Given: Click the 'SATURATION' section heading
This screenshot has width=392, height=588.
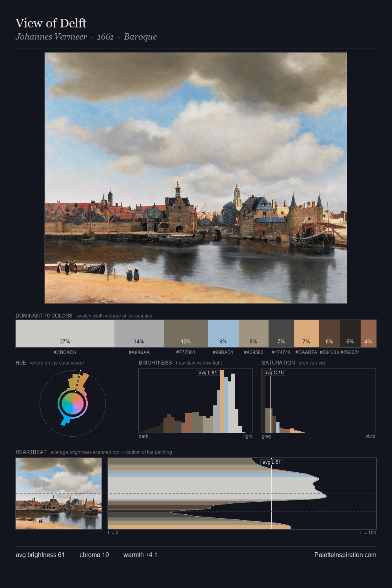Looking at the screenshot, I should coord(278,363).
